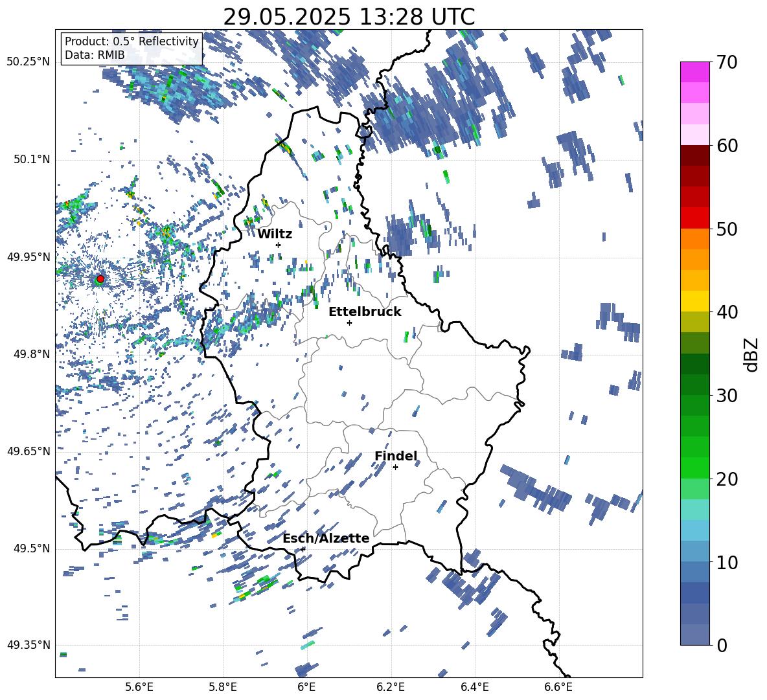Click the 30 tick on colorbar
The image size is (767, 700).
tap(726, 396)
